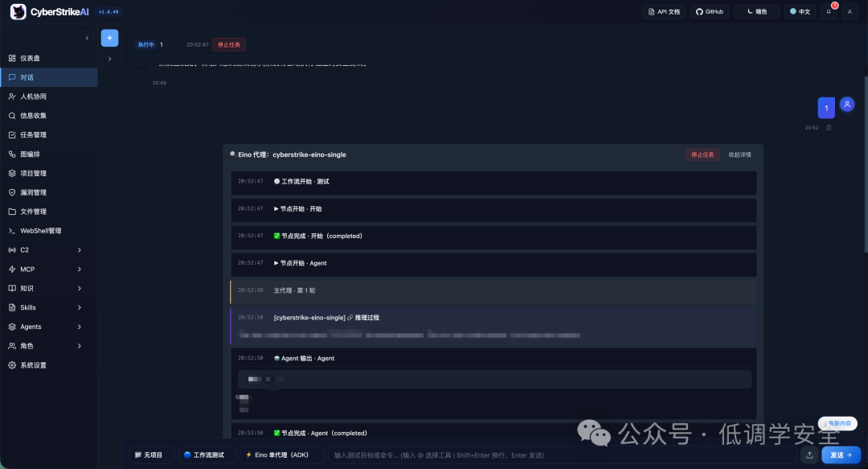The image size is (868, 469).
Task: Click the 有新内容 new-content pill
Action: 837,423
